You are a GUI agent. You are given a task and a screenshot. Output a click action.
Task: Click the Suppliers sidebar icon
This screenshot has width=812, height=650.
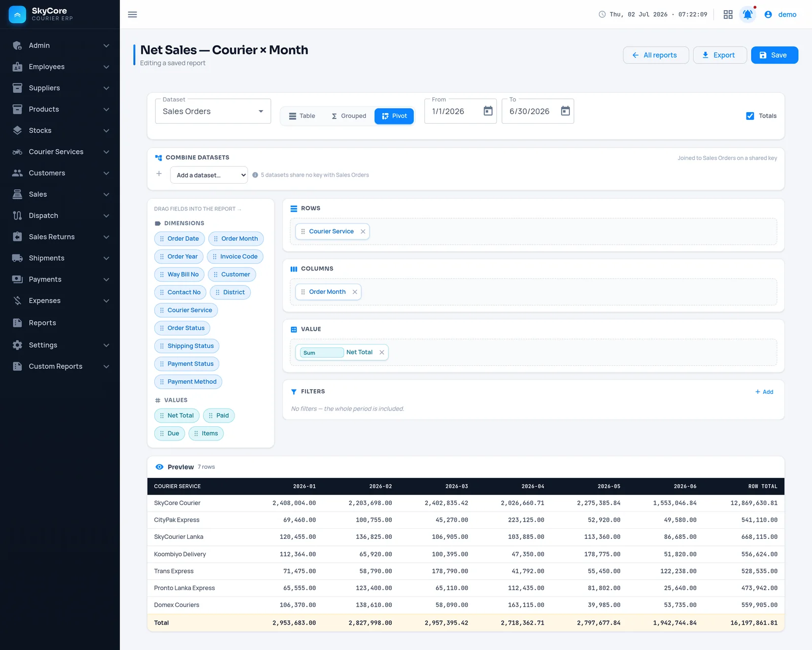click(17, 88)
